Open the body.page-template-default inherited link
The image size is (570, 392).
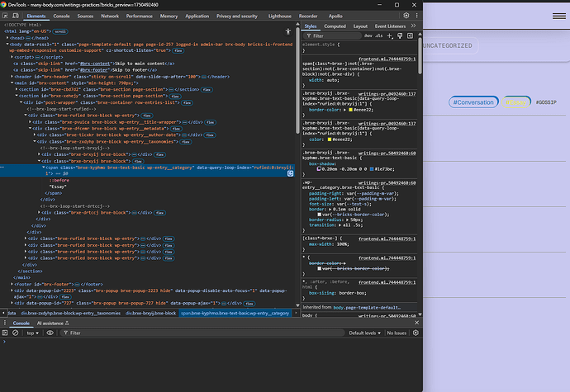coord(367,307)
